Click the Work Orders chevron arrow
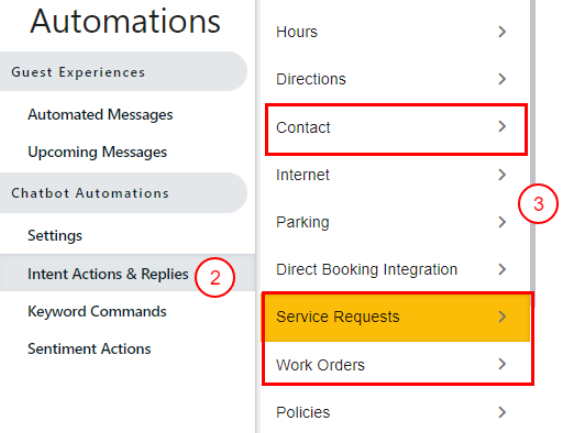Viewport: 579px width, 433px height. point(501,364)
